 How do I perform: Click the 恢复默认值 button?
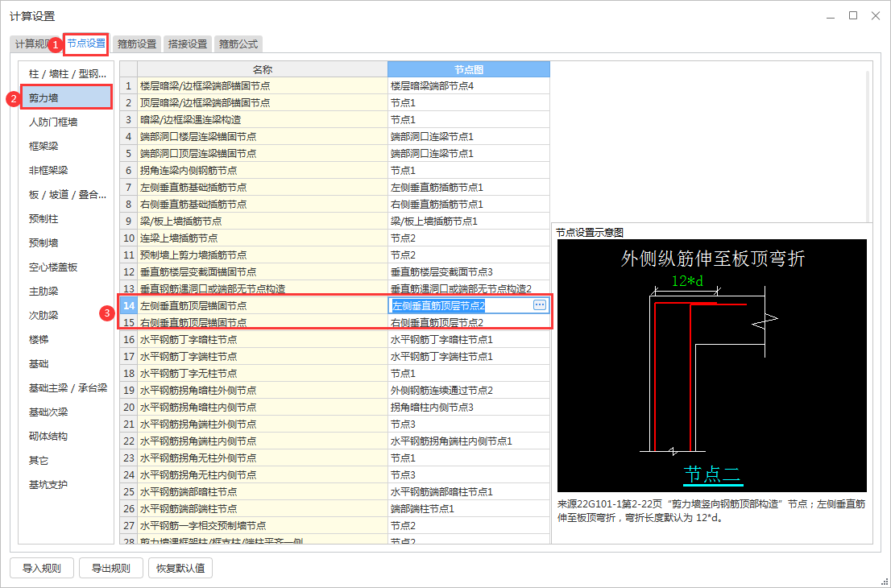point(180,568)
